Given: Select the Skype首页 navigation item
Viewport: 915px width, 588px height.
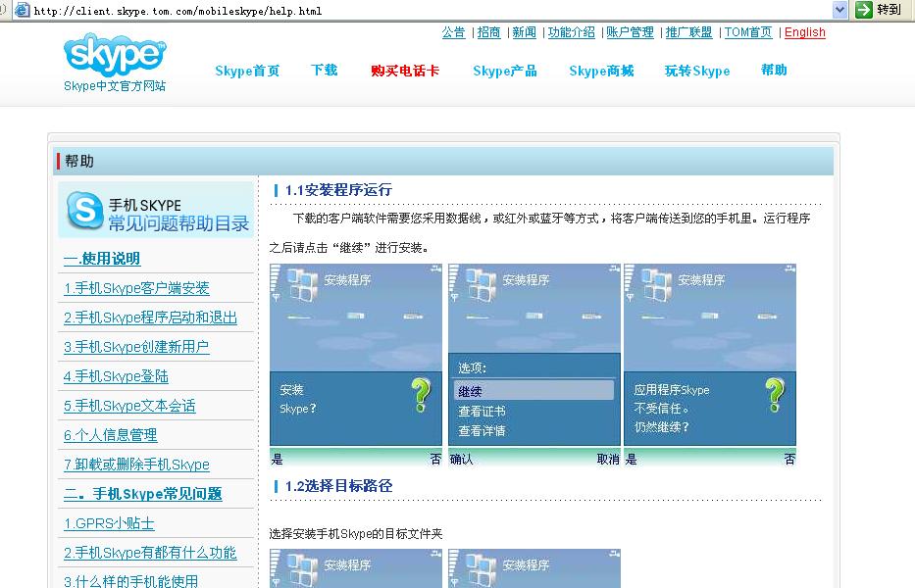Looking at the screenshot, I should coord(247,71).
